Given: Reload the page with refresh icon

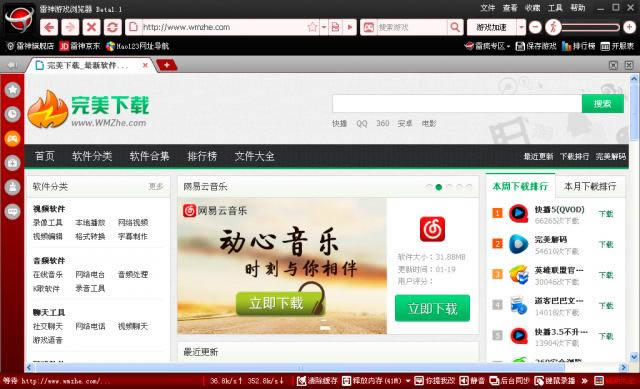Looking at the screenshot, I should (113, 27).
